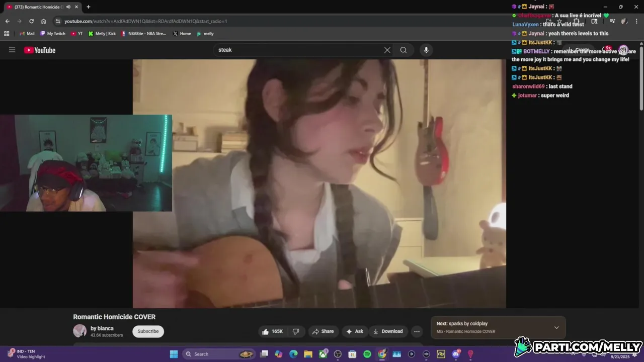Image resolution: width=644 pixels, height=362 pixels.
Task: Reload the YouTube page
Action: click(31, 21)
